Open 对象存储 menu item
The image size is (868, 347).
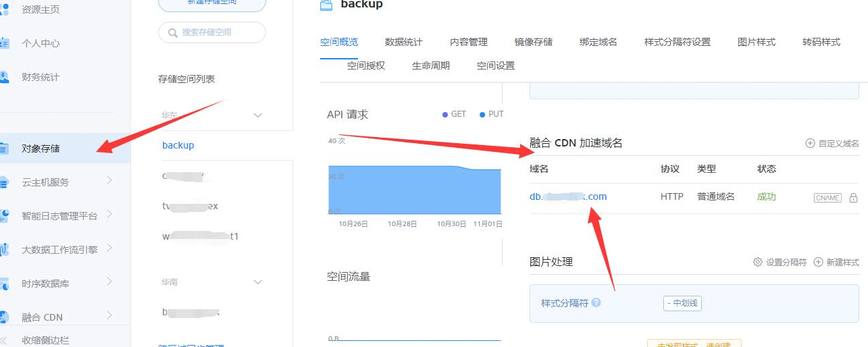[65, 148]
